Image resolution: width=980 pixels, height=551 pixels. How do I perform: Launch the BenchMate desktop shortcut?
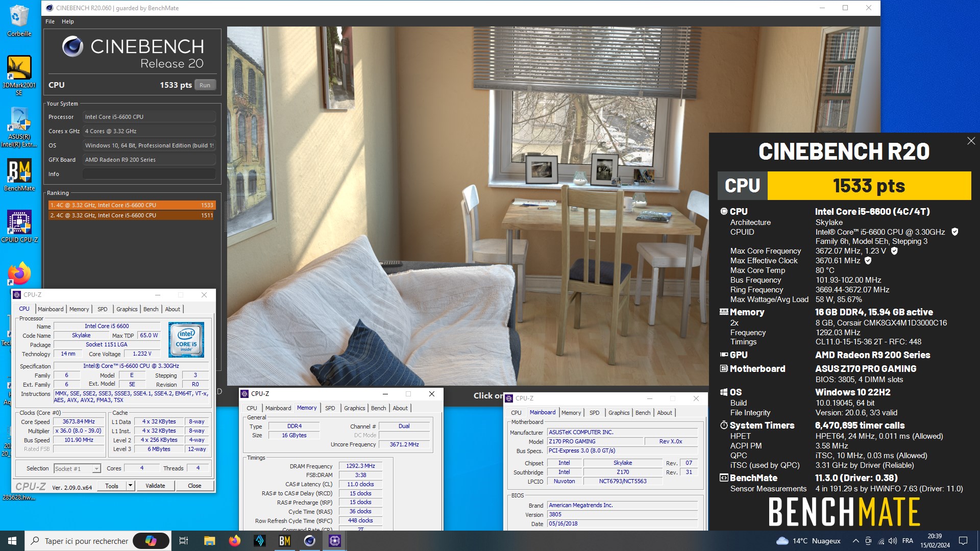[19, 175]
